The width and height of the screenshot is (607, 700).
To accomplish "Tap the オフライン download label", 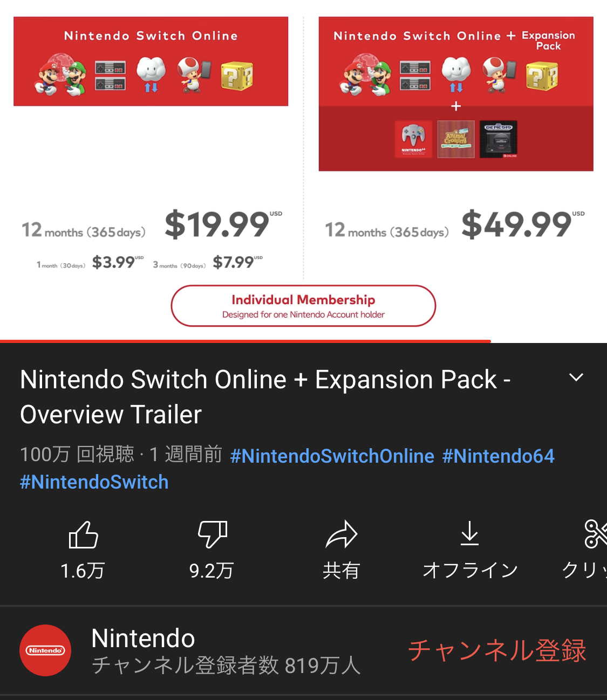I will [x=470, y=571].
